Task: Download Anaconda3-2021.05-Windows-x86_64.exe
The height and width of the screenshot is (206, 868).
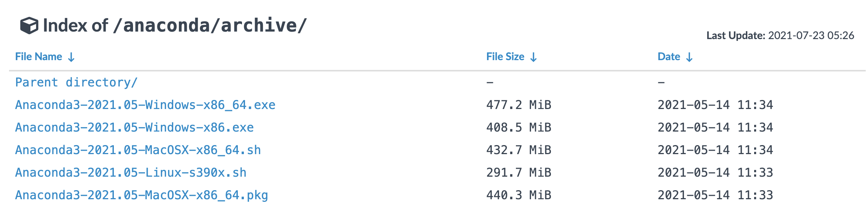Action: pyautogui.click(x=145, y=105)
